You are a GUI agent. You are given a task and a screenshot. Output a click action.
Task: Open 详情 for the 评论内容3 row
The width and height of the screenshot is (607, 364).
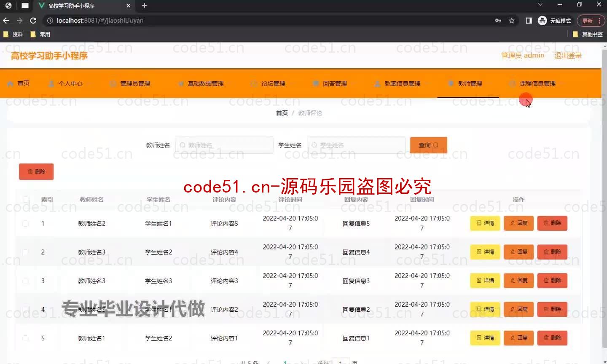point(485,281)
